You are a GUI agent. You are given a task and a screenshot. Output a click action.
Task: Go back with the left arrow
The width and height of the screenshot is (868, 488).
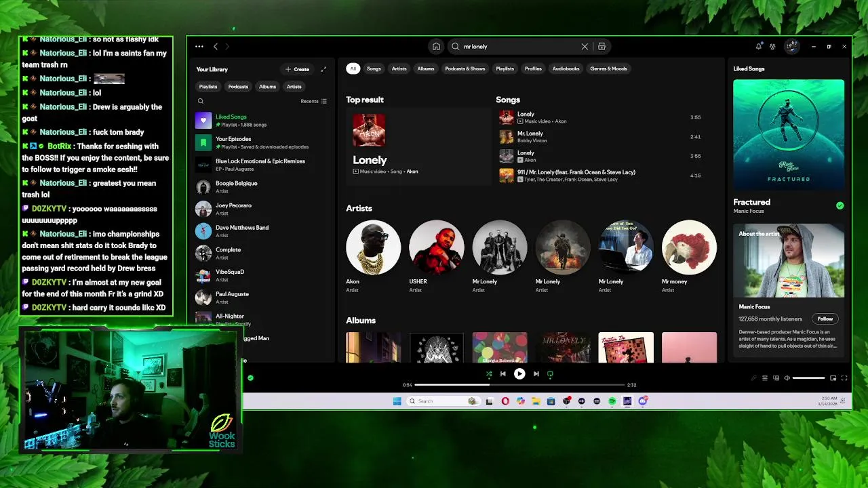coord(216,47)
